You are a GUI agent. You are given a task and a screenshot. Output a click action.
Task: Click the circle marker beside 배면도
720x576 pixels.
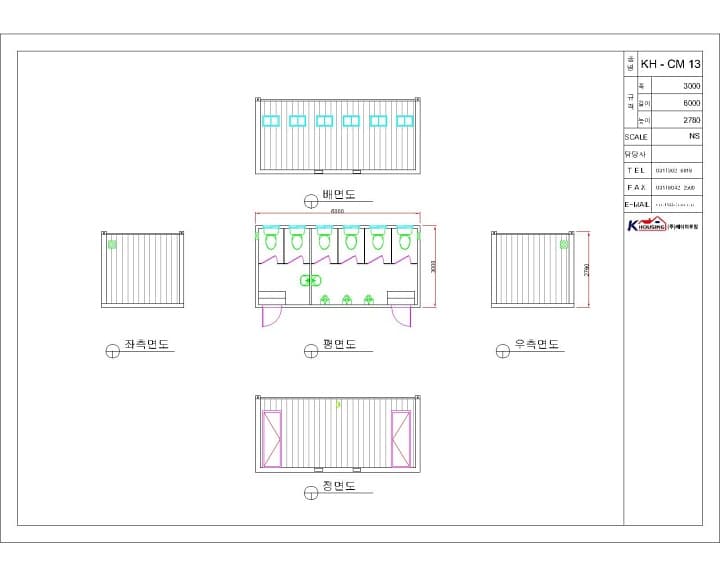pos(311,201)
